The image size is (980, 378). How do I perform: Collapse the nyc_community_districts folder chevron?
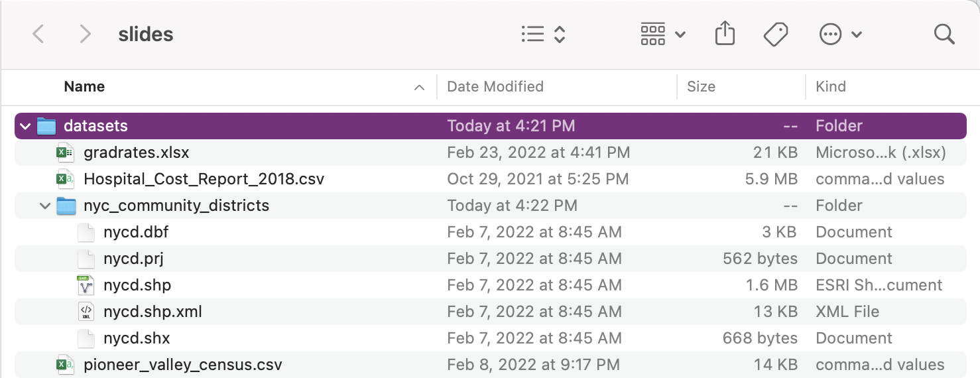(x=45, y=206)
